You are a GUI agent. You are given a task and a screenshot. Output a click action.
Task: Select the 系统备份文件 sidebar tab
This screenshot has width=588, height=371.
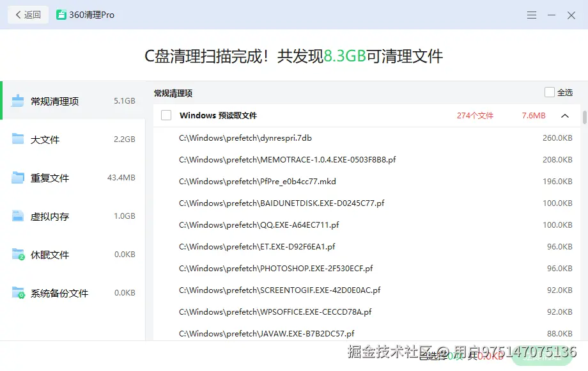pos(73,292)
